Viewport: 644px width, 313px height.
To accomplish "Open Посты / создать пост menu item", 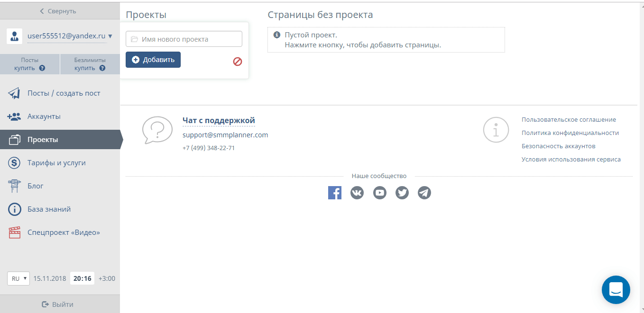I will click(x=64, y=93).
